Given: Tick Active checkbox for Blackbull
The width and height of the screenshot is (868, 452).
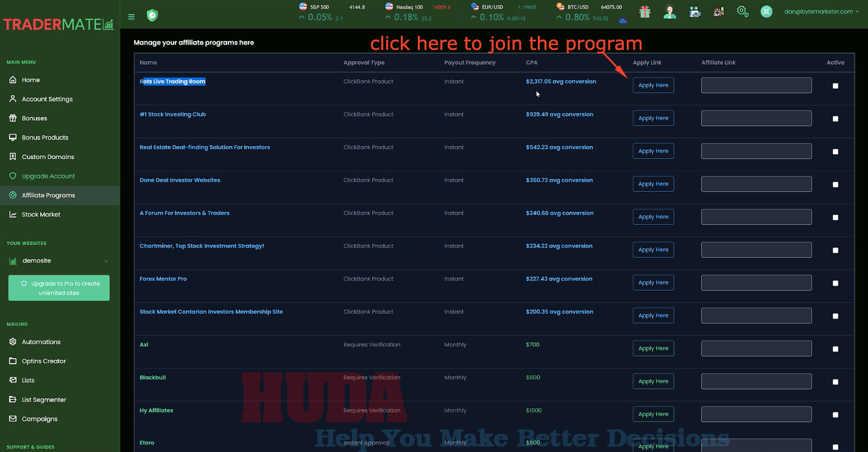Looking at the screenshot, I should (835, 382).
